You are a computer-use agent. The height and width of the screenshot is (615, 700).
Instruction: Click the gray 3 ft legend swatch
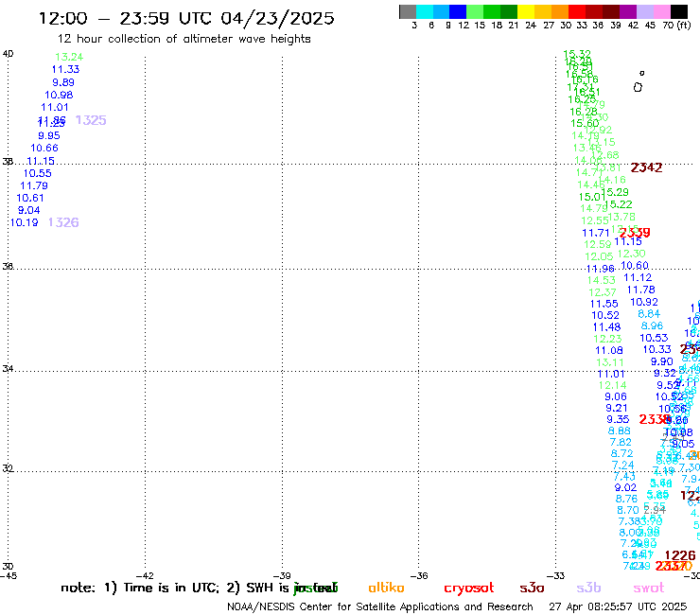408,11
